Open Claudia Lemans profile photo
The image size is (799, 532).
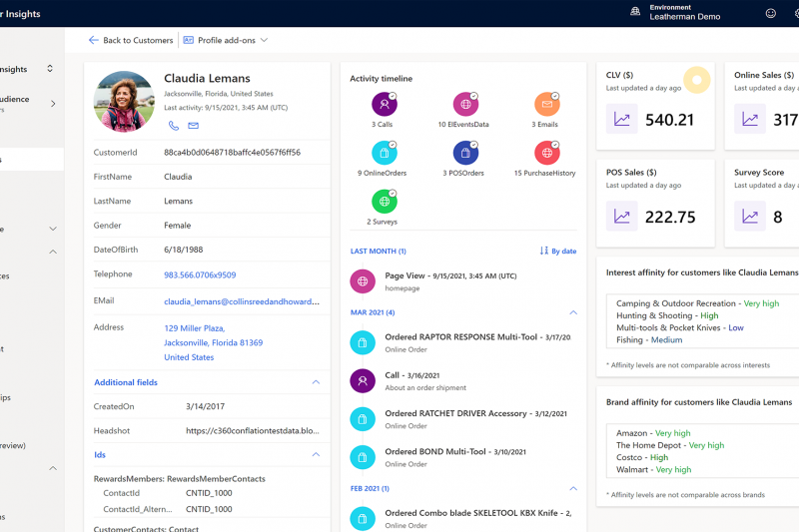(x=124, y=101)
